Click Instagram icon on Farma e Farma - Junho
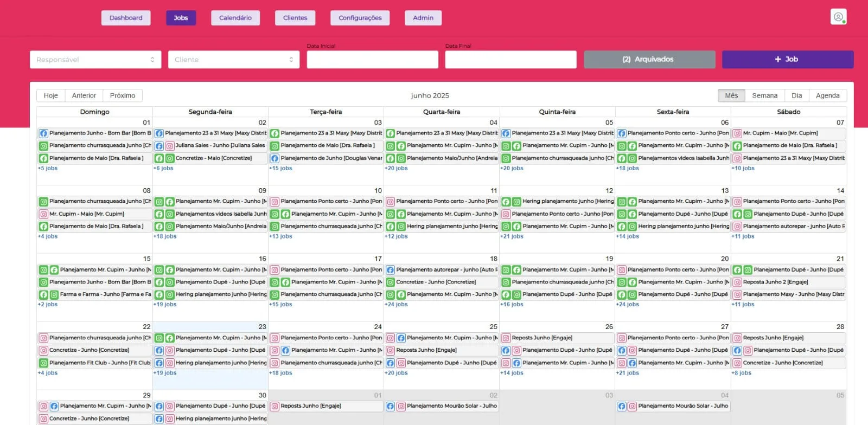Viewport: 868px width, 425px height. 54,295
